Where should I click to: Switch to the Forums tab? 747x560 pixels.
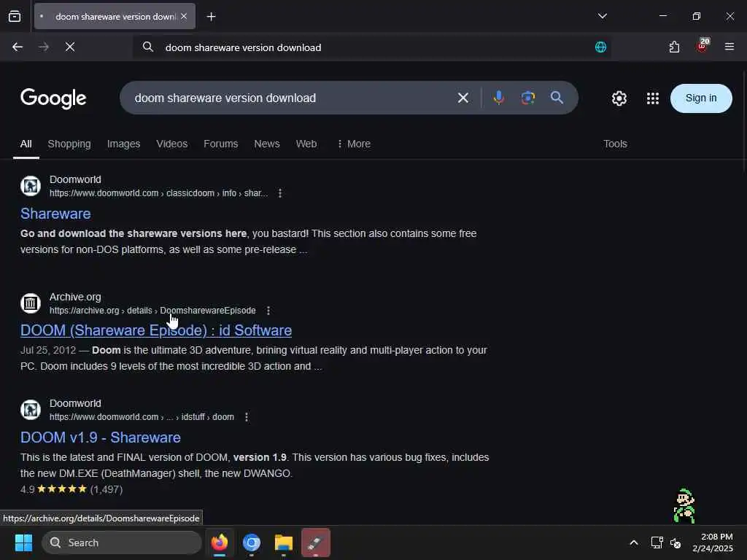[x=220, y=144]
